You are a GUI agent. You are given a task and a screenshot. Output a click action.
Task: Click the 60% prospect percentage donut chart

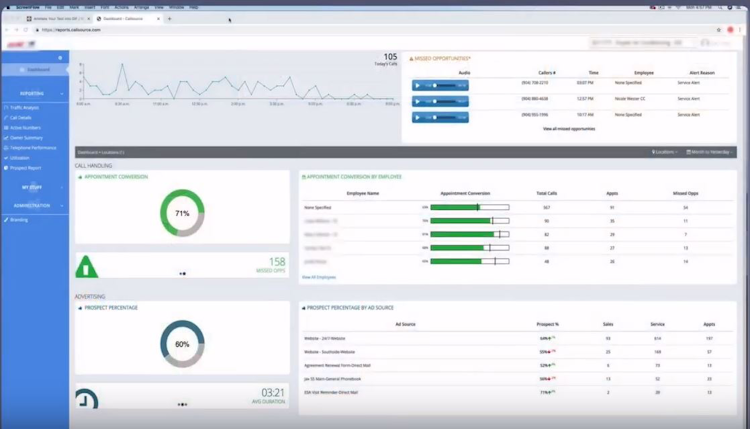tap(182, 344)
